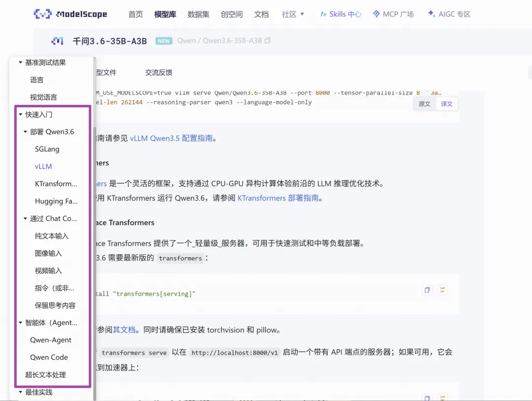Switch translation toggle to 原文
Screen dimensions: 532x401
pos(424,104)
